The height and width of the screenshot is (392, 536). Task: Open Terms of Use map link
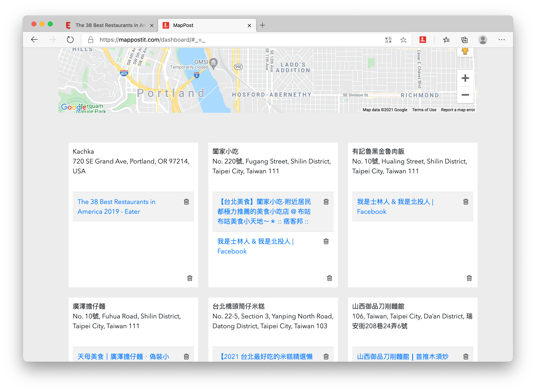(x=424, y=110)
